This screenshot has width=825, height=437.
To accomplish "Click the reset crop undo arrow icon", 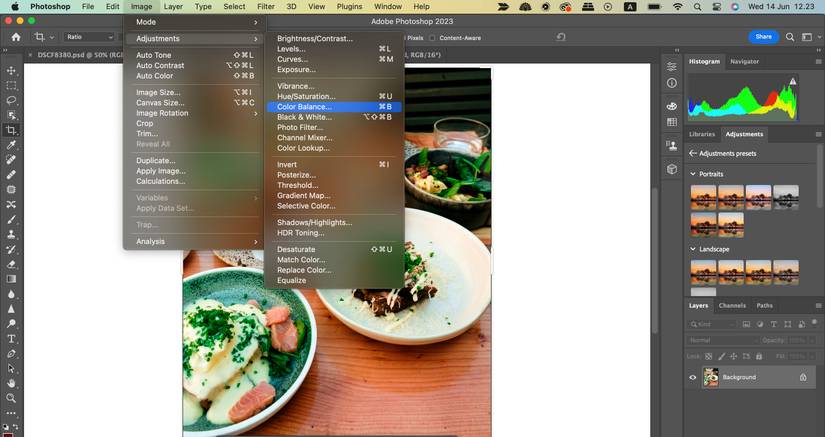I will [561, 37].
